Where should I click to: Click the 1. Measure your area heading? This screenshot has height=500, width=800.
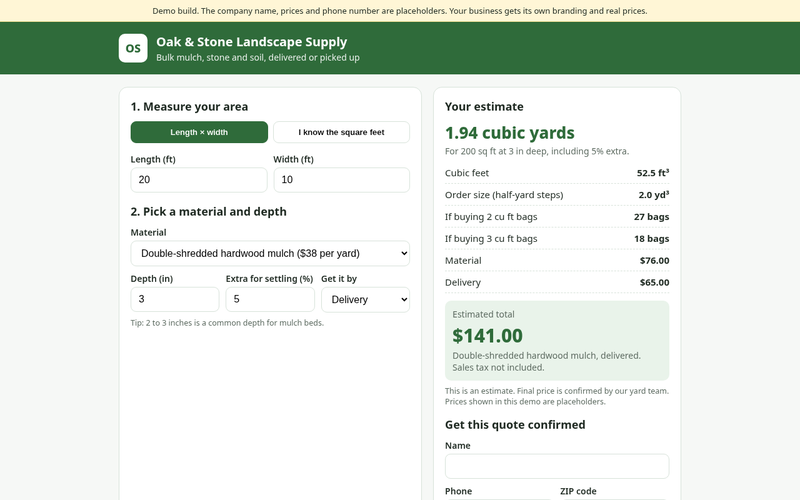pyautogui.click(x=189, y=107)
